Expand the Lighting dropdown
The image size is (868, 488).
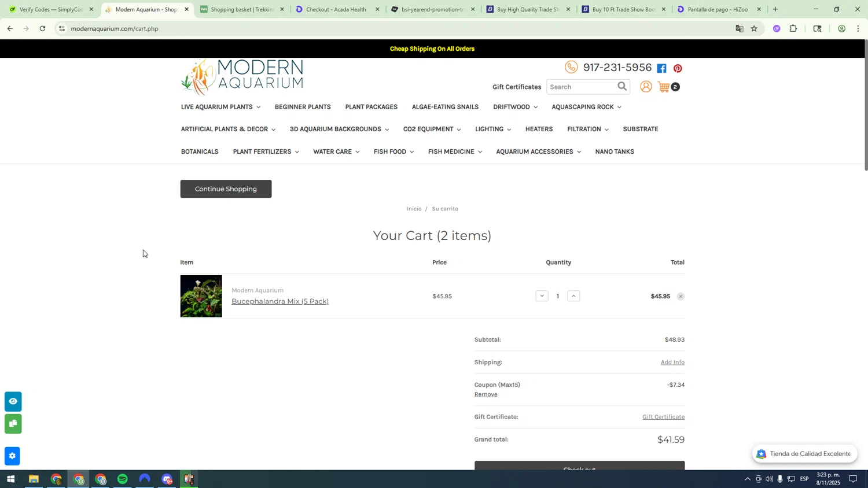[x=492, y=129]
